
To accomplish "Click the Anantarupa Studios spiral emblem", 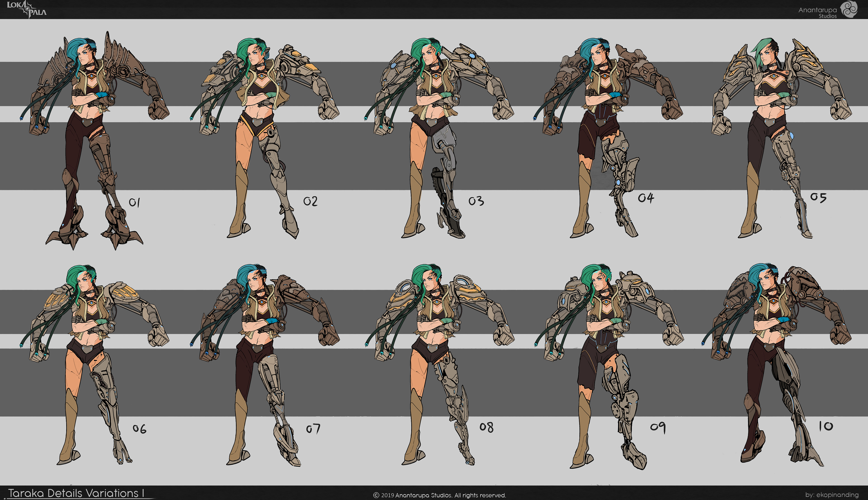I will [x=849, y=9].
